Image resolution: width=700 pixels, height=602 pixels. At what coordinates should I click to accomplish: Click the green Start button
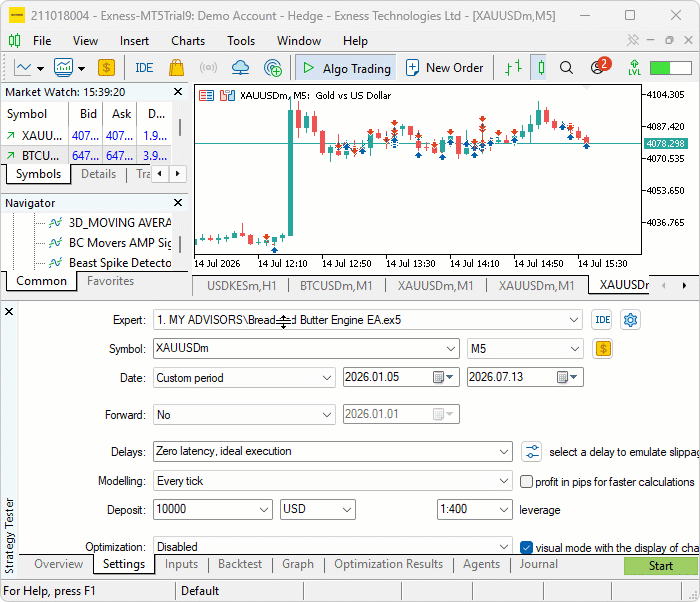pyautogui.click(x=660, y=566)
